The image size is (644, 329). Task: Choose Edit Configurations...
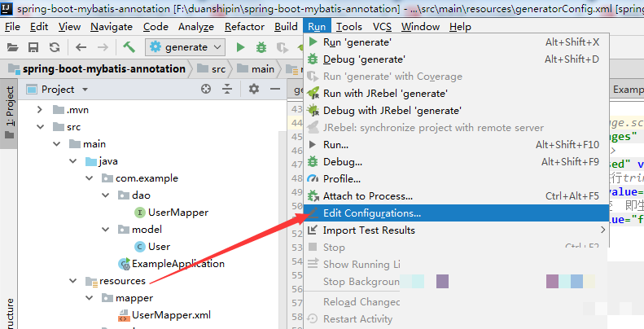click(456, 213)
